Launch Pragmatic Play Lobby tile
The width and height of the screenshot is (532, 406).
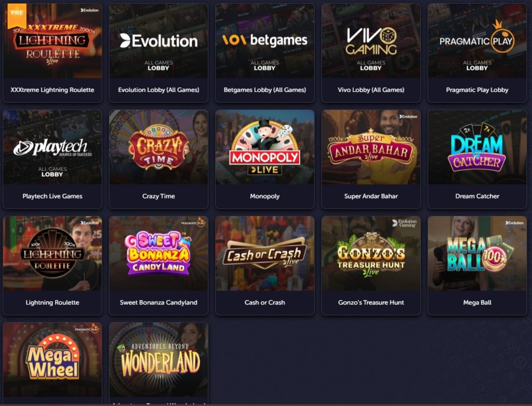pyautogui.click(x=477, y=53)
